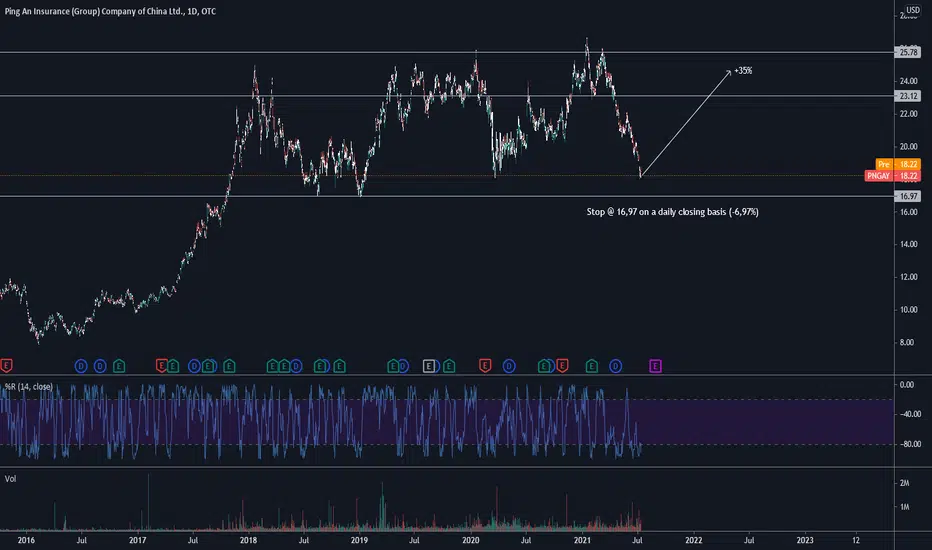Click the green earnings marker just before 2018
Image resolution: width=932 pixels, height=550 pixels.
[229, 366]
